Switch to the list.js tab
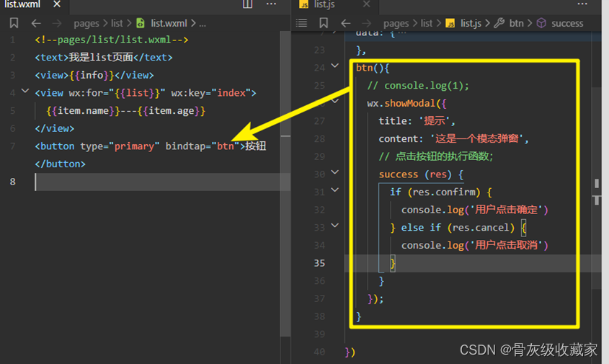609x364 pixels. [324, 4]
